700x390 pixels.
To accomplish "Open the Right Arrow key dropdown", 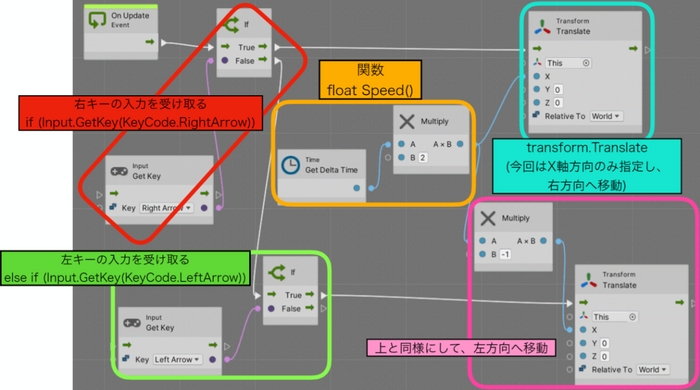I will [x=167, y=208].
